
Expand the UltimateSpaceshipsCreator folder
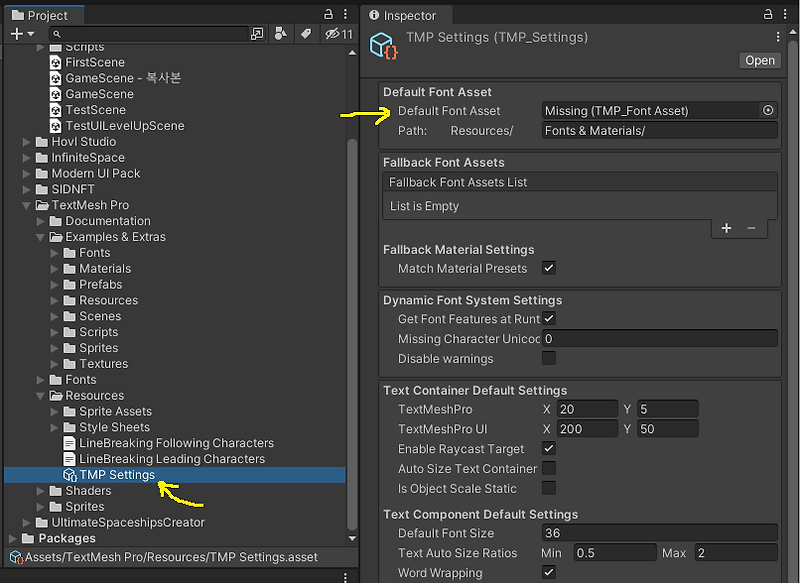point(27,523)
